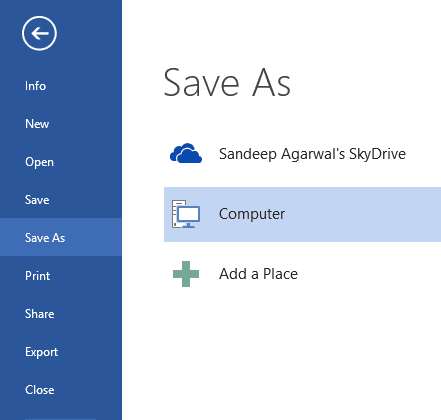The image size is (441, 420).
Task: Choose the Computer save location label
Action: tap(252, 214)
